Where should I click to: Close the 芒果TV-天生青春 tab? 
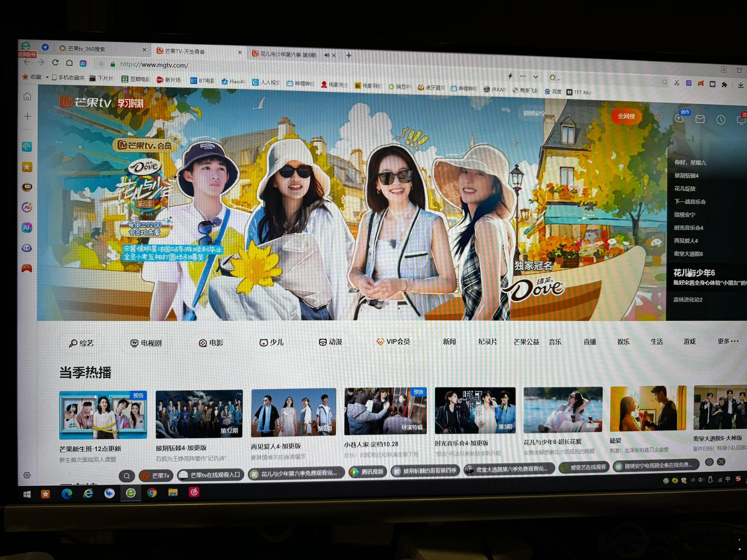point(240,52)
